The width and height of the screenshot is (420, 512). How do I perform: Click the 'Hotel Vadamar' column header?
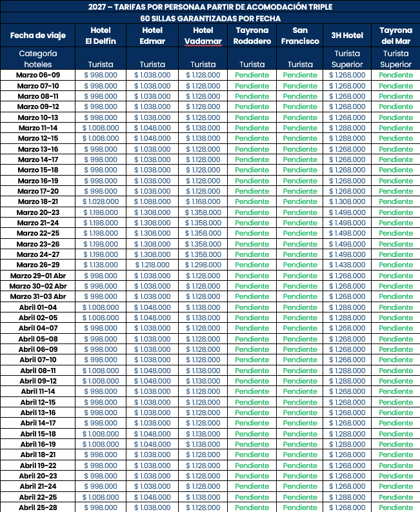203,36
